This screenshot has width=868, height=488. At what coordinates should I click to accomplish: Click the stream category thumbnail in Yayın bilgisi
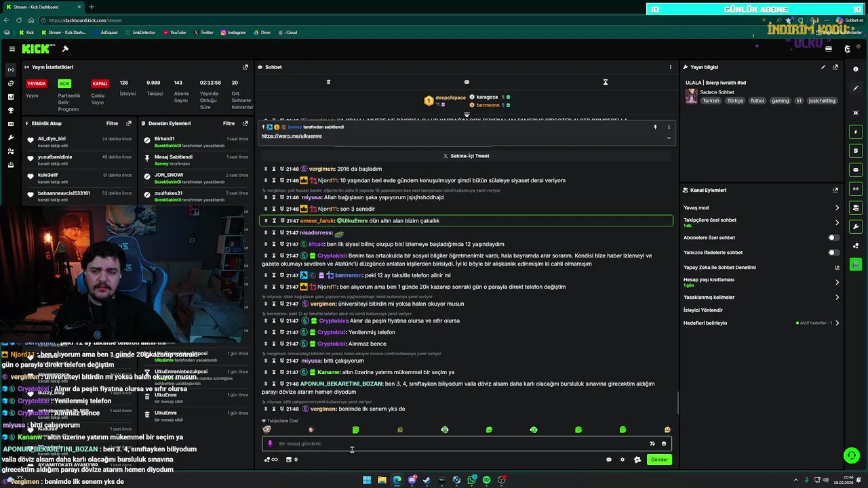[x=691, y=96]
